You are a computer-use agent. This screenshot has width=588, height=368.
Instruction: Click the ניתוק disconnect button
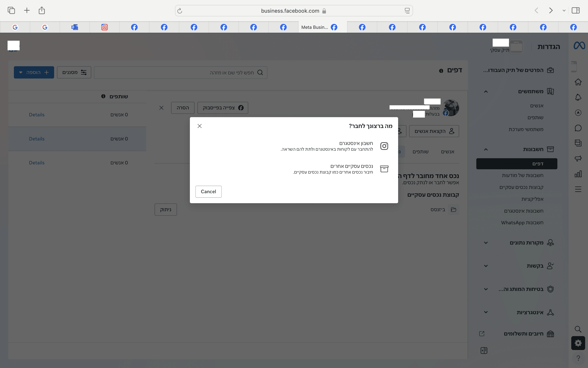pyautogui.click(x=166, y=210)
